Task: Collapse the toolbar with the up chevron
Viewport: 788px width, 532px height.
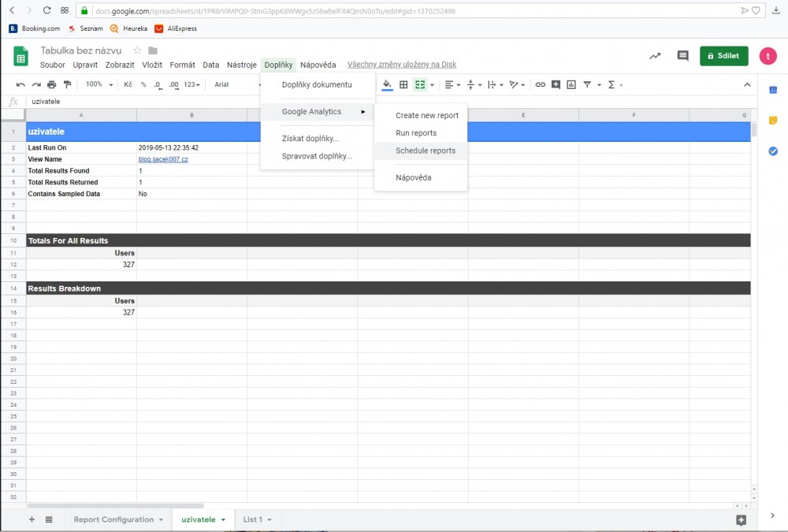Action: click(x=747, y=84)
